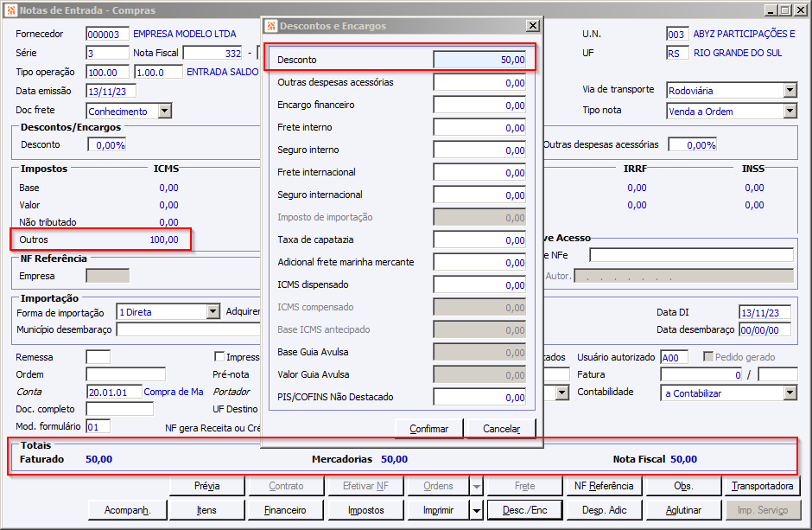Click the Obs. button
Viewport: 812px width, 530px height.
pos(683,486)
